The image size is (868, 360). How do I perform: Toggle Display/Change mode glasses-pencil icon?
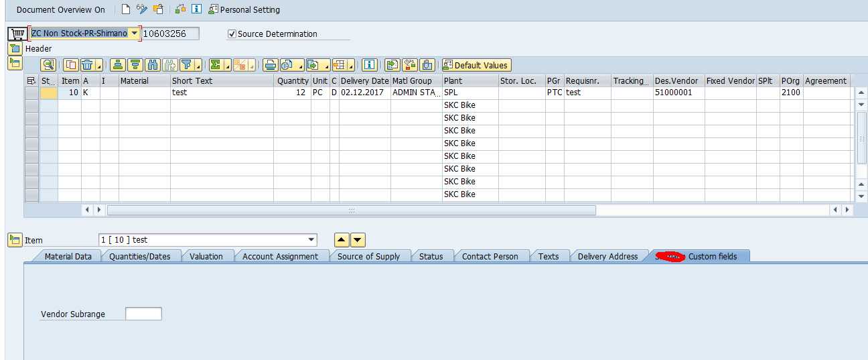142,9
